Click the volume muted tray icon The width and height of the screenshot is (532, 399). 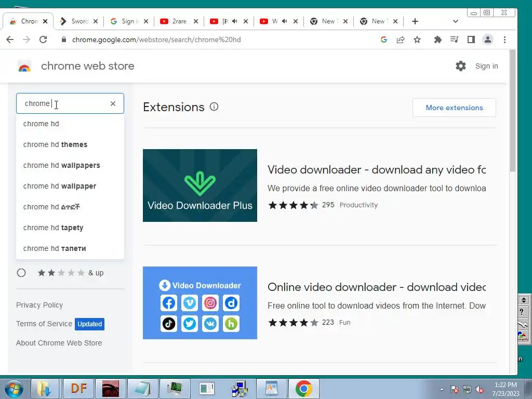(480, 390)
